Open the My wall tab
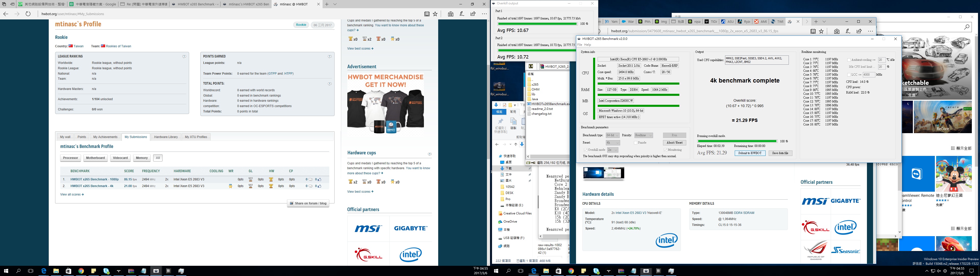Viewport: 980px width, 276px height. point(65,137)
